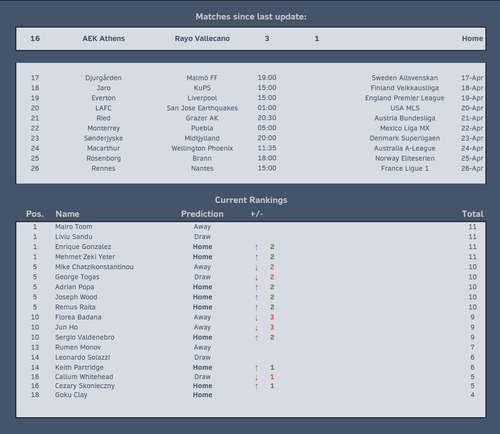500x434 pixels.
Task: Click Sweden Allsvenskan league name
Action: [x=405, y=78]
